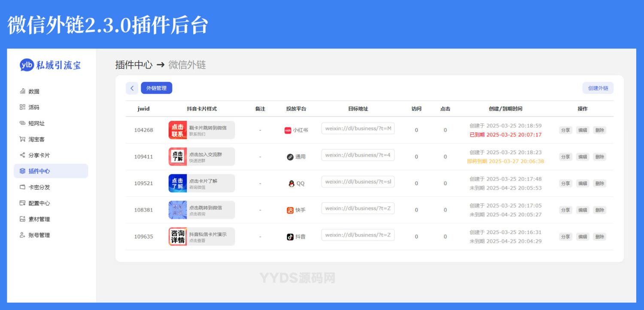Click the 短网址 link icon
Viewport: 644px width, 310px height.
pyautogui.click(x=22, y=123)
